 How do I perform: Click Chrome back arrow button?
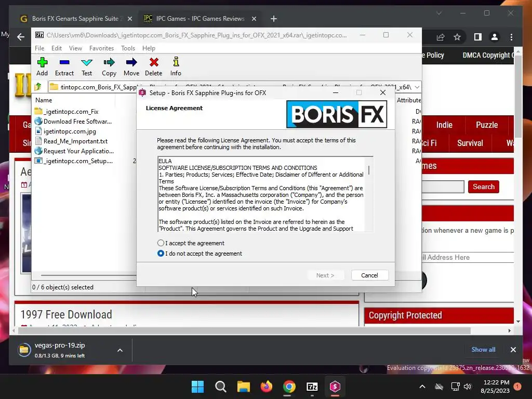(x=21, y=37)
